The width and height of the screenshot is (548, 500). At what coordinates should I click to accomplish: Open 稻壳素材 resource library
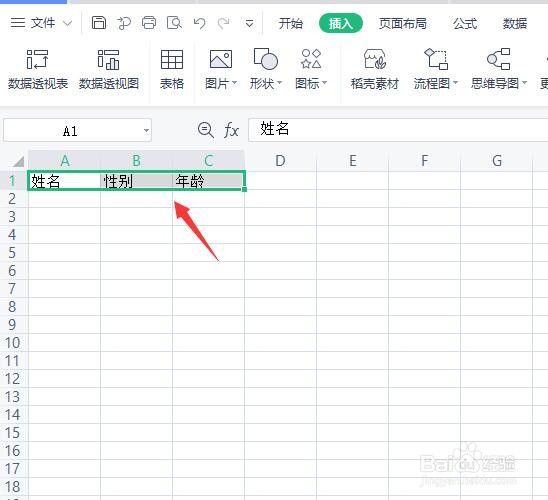pos(375,69)
